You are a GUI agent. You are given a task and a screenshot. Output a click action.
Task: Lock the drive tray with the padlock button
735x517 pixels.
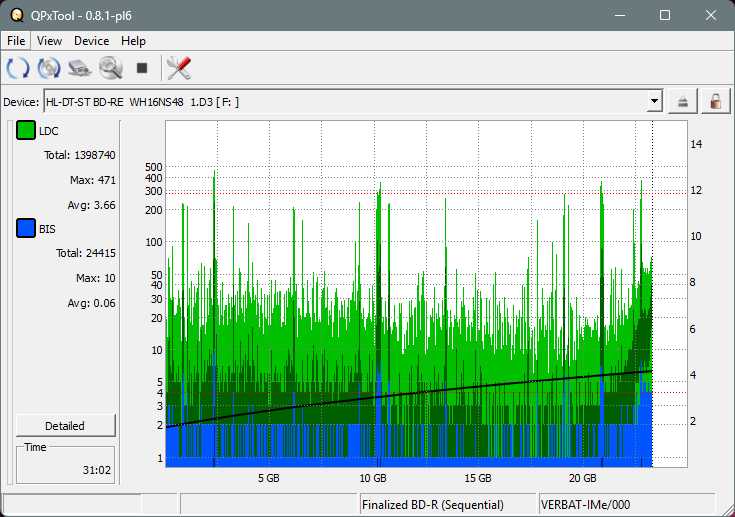pos(715,101)
